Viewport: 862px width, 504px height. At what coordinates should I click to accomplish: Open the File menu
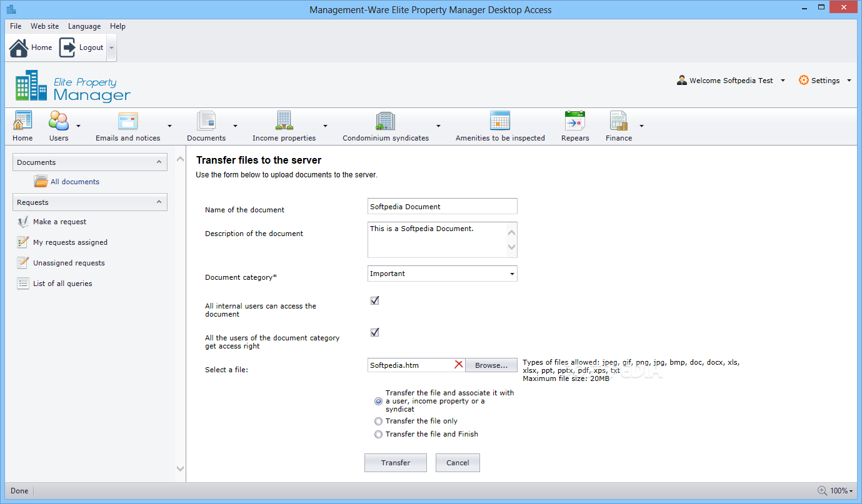(16, 26)
